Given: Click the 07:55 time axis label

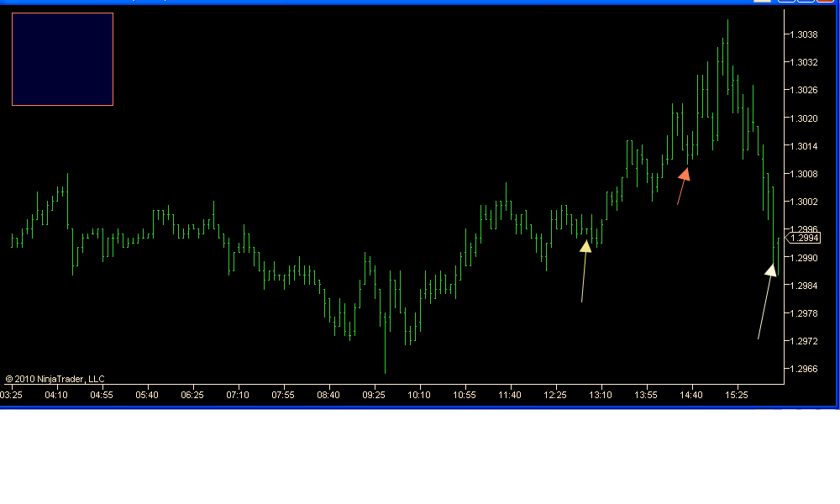Looking at the screenshot, I should (283, 396).
